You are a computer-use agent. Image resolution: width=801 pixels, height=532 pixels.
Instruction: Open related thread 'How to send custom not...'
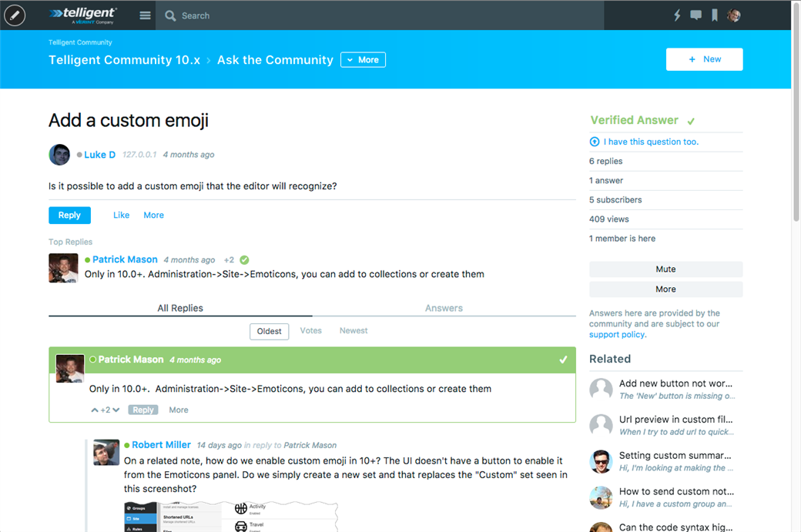[676, 492]
